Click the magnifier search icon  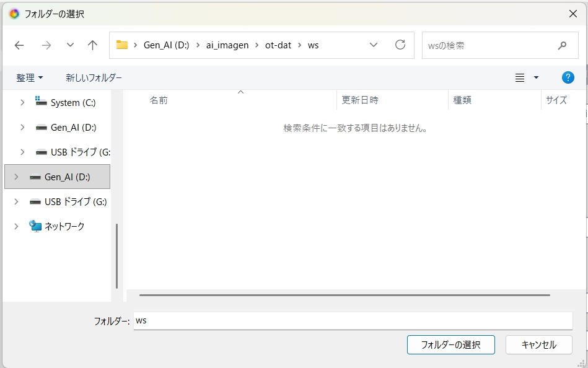click(562, 45)
